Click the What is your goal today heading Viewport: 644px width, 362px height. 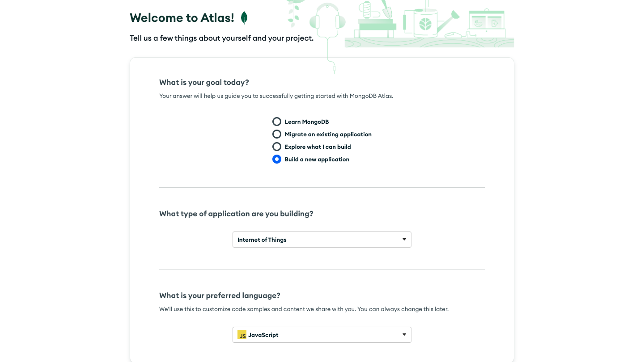[204, 82]
